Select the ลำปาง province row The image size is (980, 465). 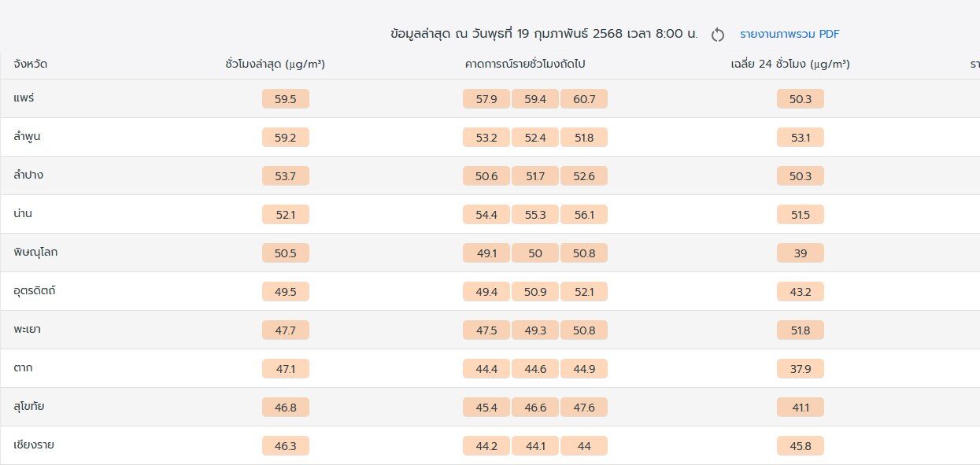490,175
